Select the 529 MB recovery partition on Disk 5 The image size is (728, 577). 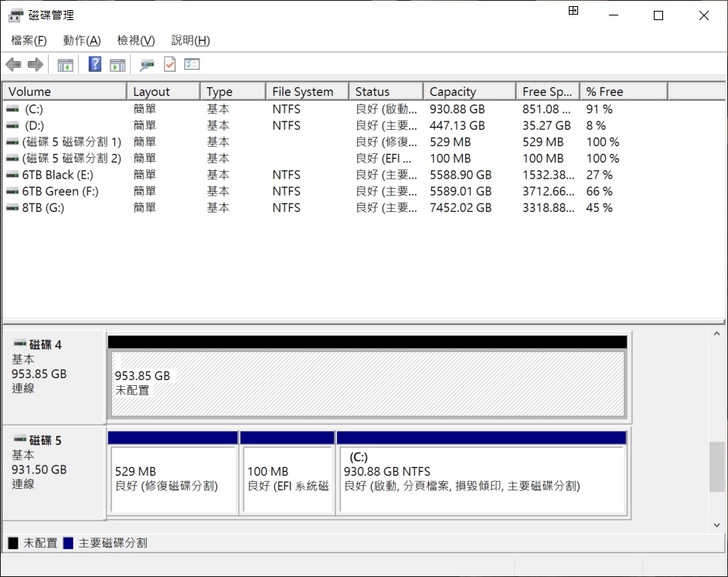pyautogui.click(x=173, y=479)
